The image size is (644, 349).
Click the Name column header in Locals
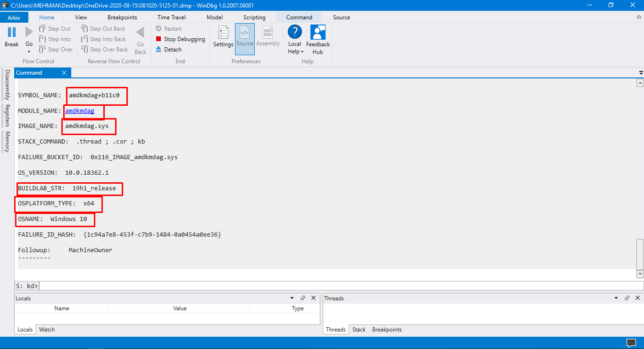point(62,308)
